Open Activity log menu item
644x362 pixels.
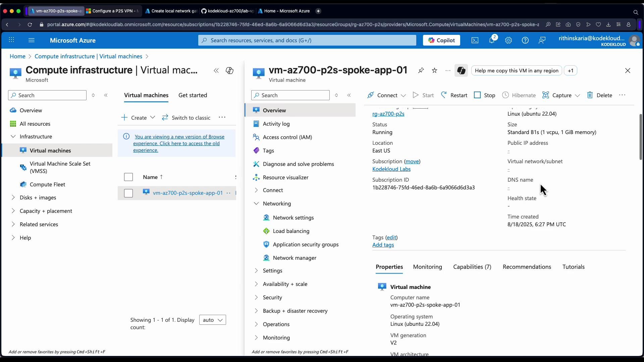276,124
